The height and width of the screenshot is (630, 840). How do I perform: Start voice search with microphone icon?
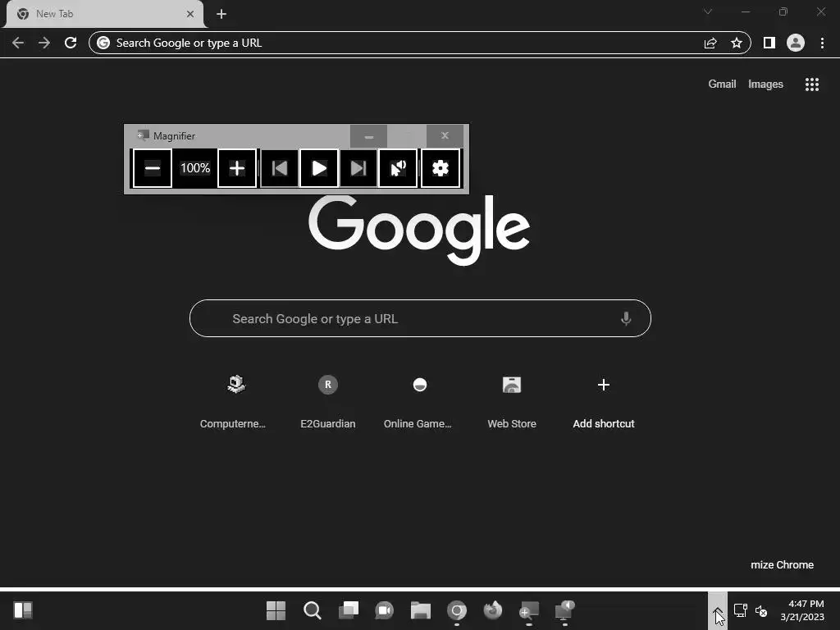(626, 319)
